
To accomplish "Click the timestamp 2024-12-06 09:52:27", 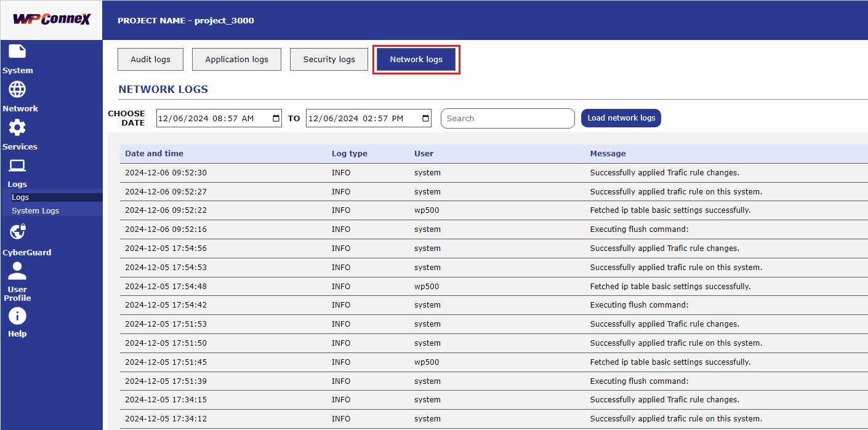I will (166, 192).
